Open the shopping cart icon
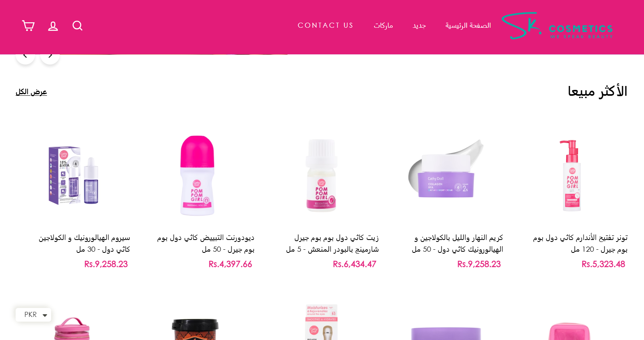The width and height of the screenshot is (644, 340). click(x=28, y=26)
